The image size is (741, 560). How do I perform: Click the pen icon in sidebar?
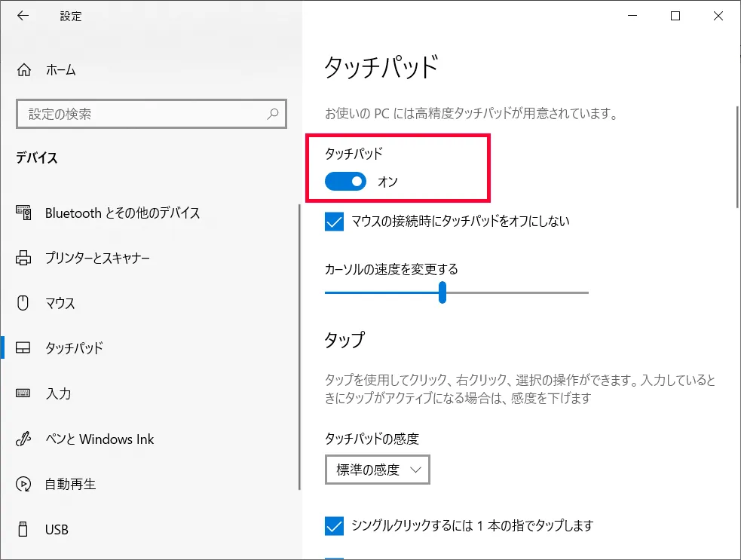coord(23,439)
